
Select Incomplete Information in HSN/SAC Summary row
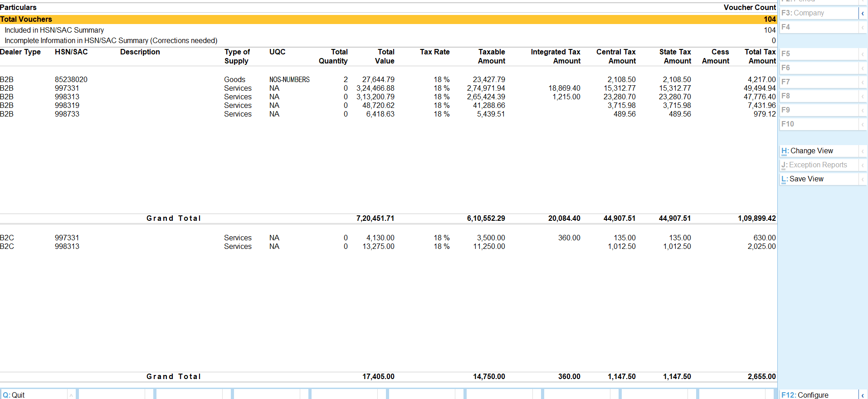(111, 40)
